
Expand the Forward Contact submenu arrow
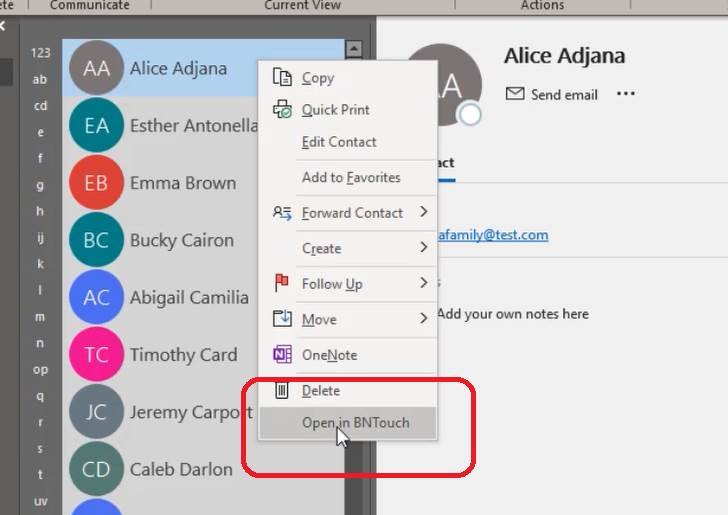point(423,212)
